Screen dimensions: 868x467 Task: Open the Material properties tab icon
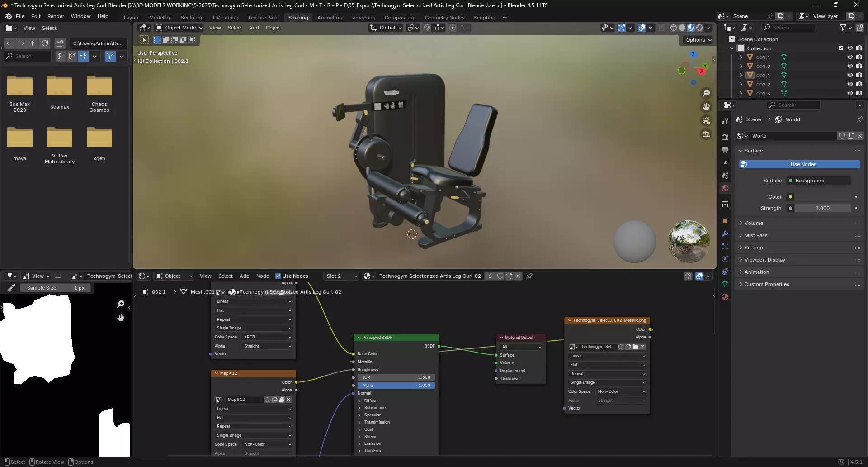(725, 297)
